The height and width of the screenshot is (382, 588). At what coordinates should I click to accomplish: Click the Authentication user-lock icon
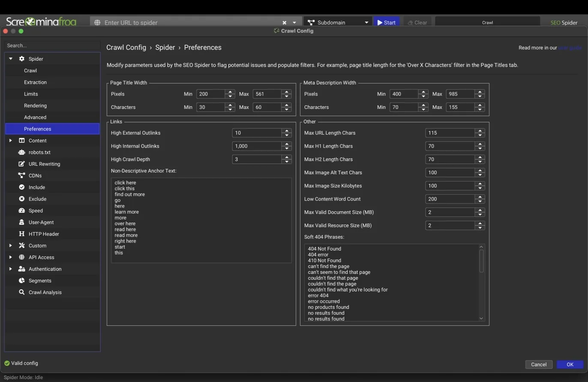tap(21, 269)
